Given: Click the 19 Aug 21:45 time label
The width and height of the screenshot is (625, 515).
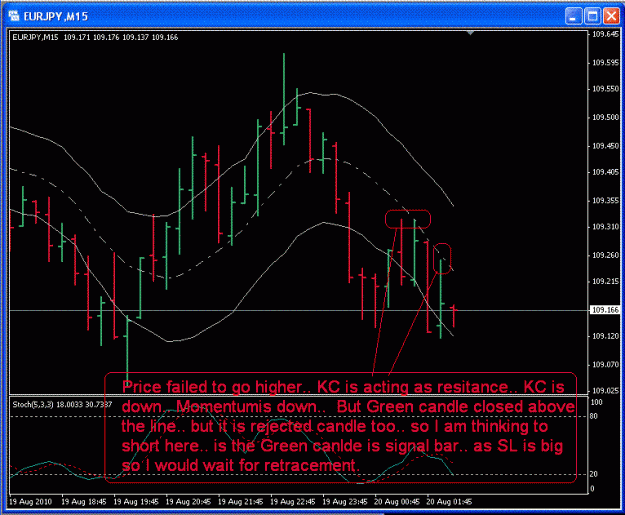Looking at the screenshot, I should (x=240, y=501).
